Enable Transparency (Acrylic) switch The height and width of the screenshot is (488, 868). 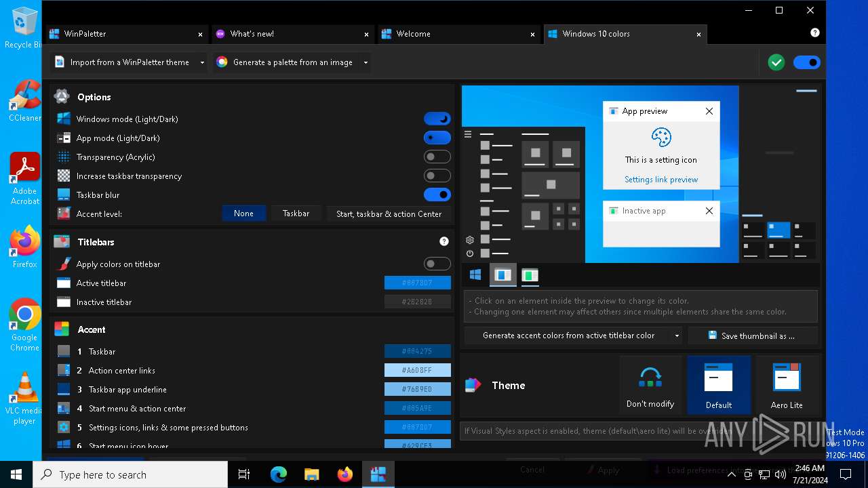point(437,157)
